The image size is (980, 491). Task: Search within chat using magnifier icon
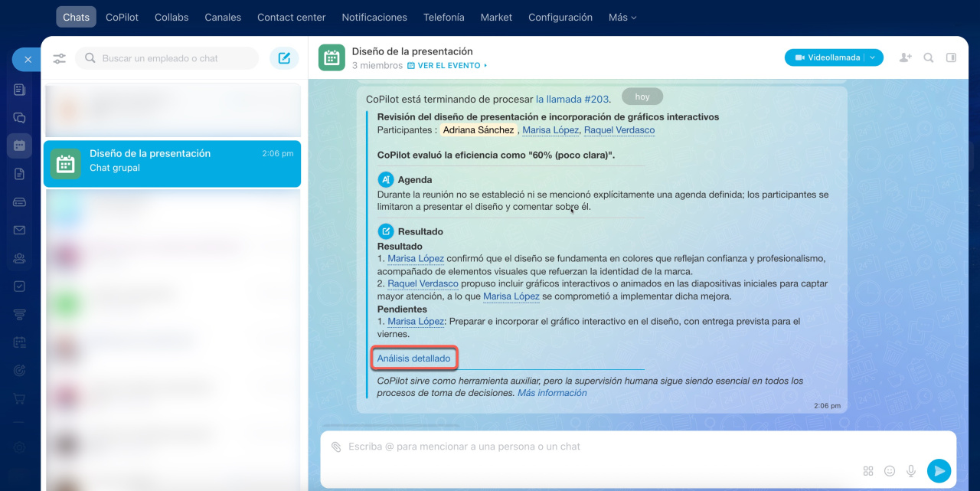point(928,57)
